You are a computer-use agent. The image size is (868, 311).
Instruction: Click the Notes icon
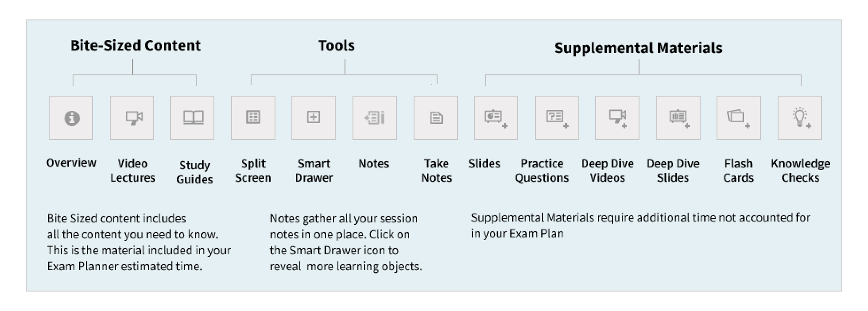pyautogui.click(x=375, y=118)
